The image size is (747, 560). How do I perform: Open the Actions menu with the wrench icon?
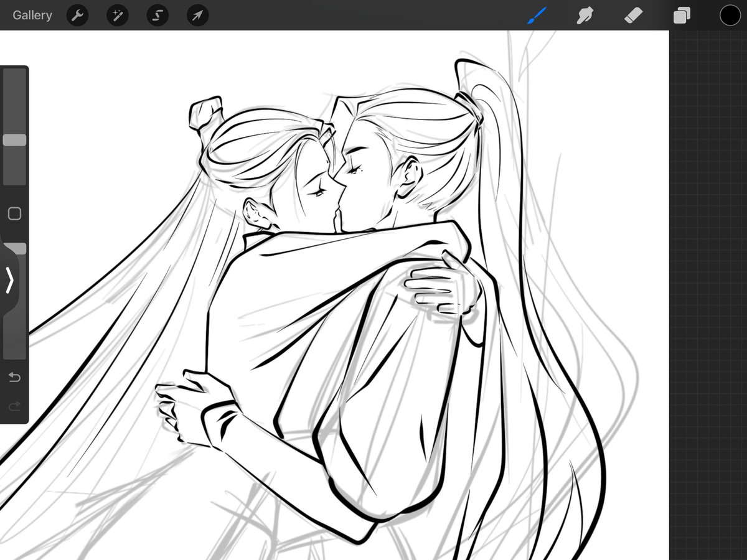pyautogui.click(x=77, y=15)
